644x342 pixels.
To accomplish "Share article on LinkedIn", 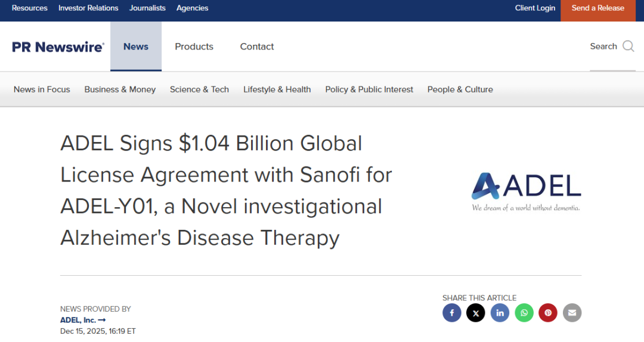I will point(500,313).
